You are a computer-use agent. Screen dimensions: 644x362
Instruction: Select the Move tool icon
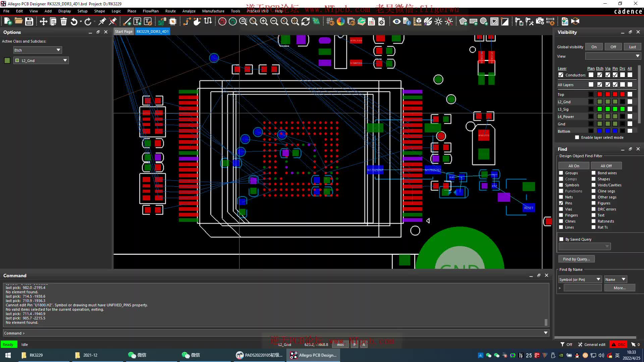click(x=43, y=21)
